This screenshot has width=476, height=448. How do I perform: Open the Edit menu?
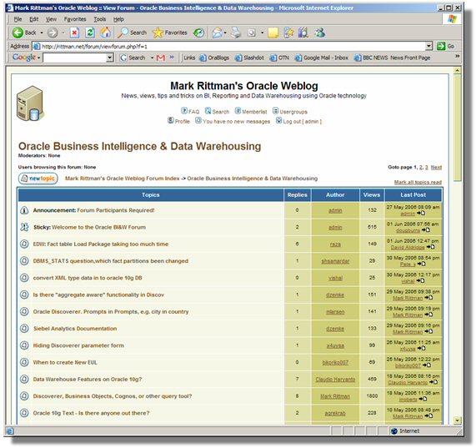(33, 19)
